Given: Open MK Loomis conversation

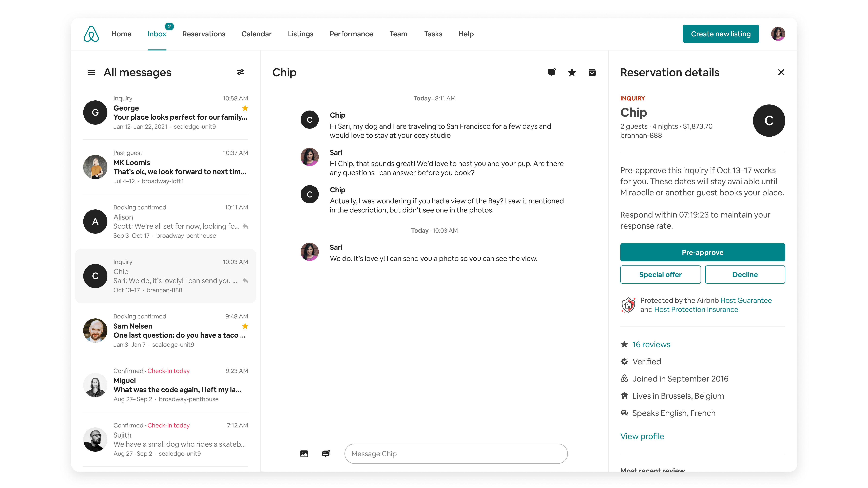Looking at the screenshot, I should pos(165,167).
